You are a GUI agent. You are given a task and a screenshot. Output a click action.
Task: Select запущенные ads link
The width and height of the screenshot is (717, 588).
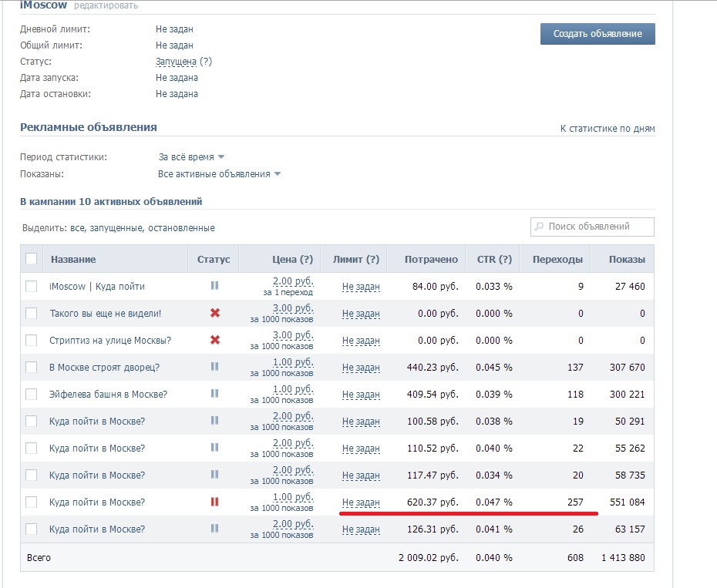pyautogui.click(x=116, y=227)
